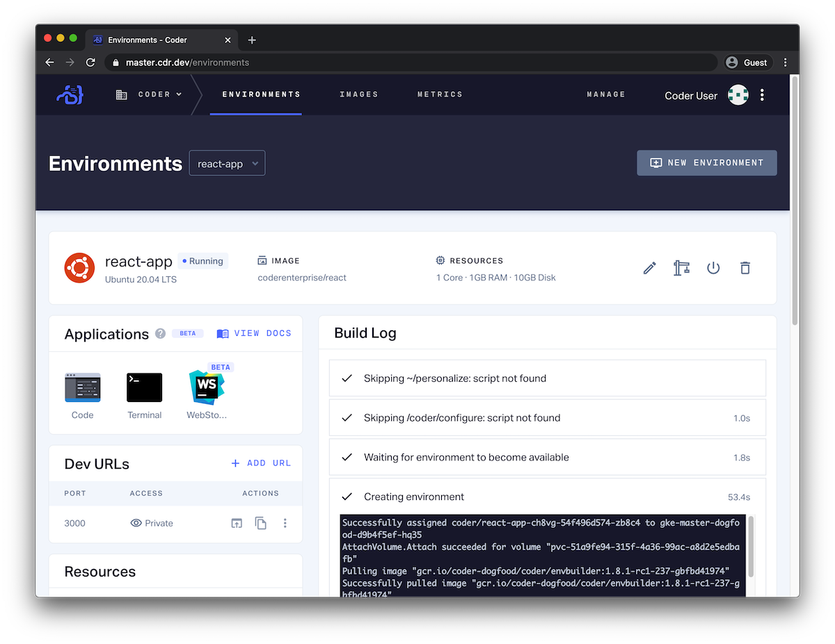Image resolution: width=835 pixels, height=644 pixels.
Task: Open the Guest profile menu
Action: pyautogui.click(x=747, y=63)
